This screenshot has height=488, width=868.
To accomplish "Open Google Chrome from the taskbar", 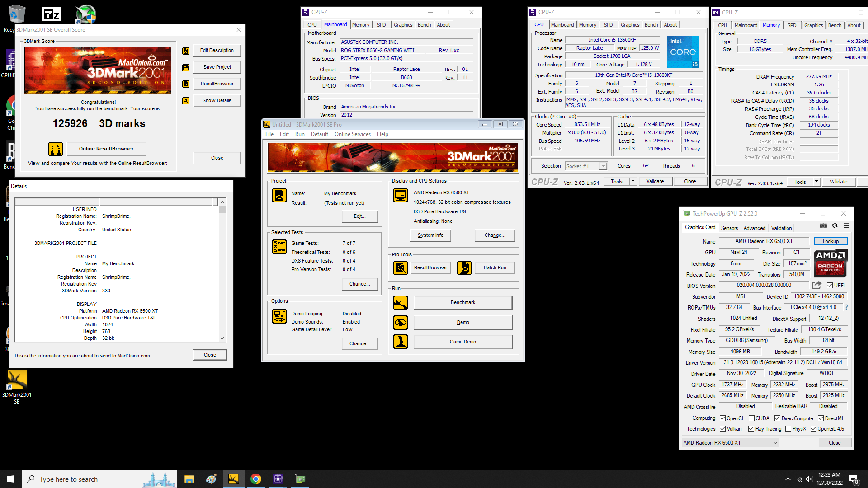I will tap(256, 479).
